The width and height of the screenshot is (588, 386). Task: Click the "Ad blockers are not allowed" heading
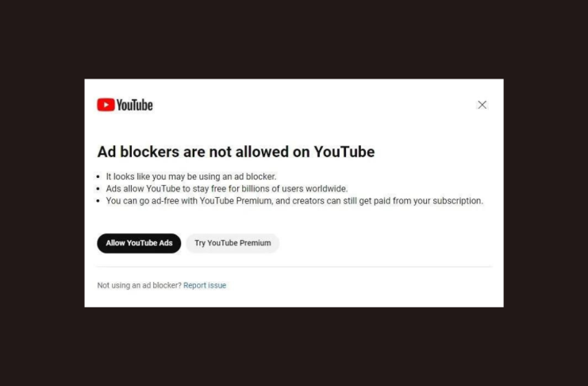pyautogui.click(x=236, y=152)
